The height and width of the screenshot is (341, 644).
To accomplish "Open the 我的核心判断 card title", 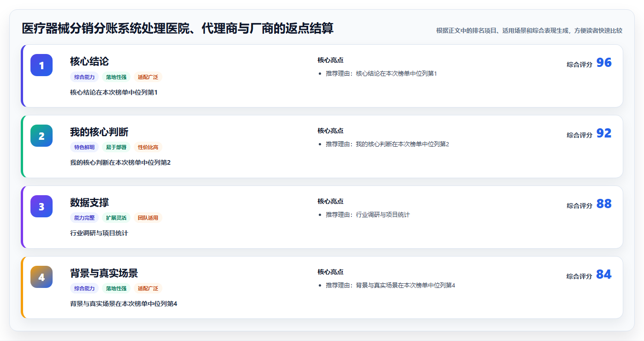I will [99, 132].
